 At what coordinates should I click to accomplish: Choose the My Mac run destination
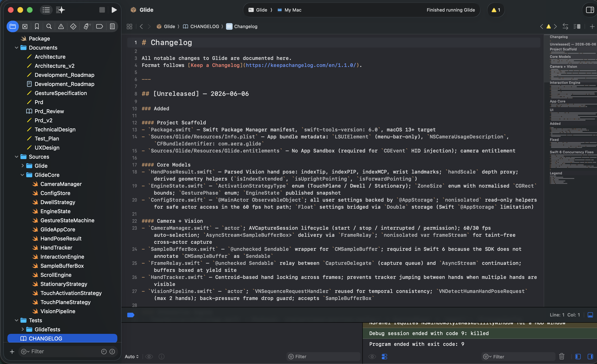click(x=289, y=10)
